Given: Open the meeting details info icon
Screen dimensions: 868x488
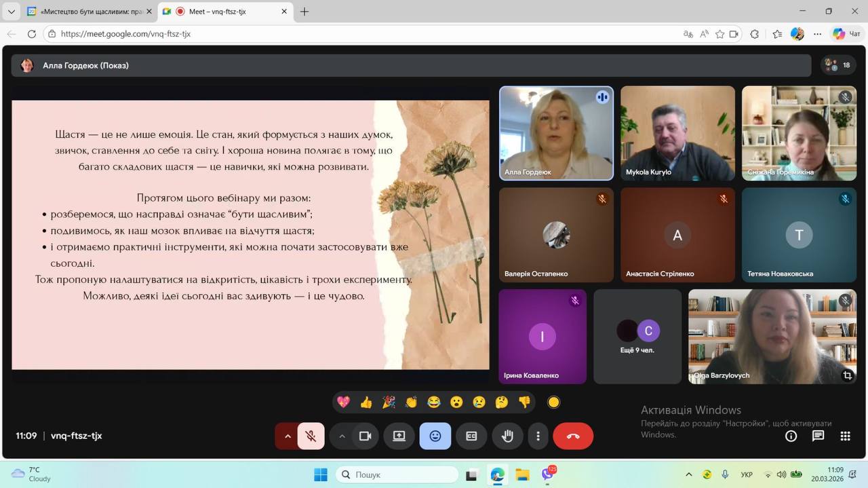Looking at the screenshot, I should (791, 436).
